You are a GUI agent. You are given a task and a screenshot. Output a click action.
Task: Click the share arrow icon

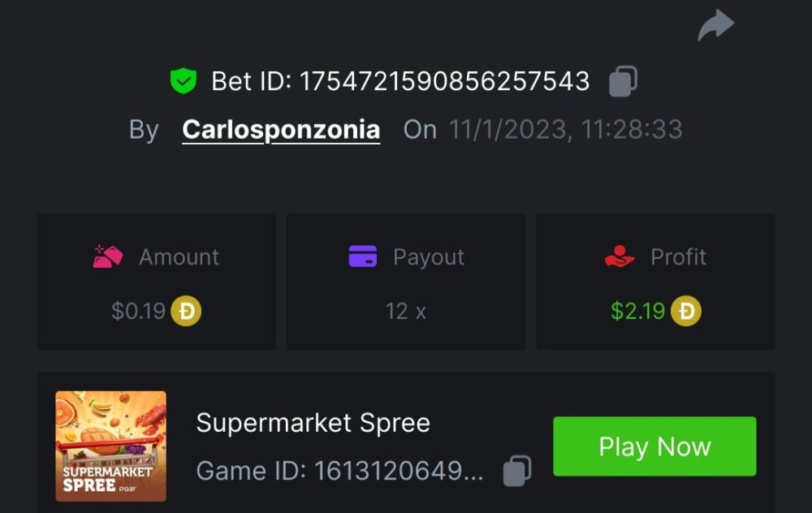[x=715, y=25]
